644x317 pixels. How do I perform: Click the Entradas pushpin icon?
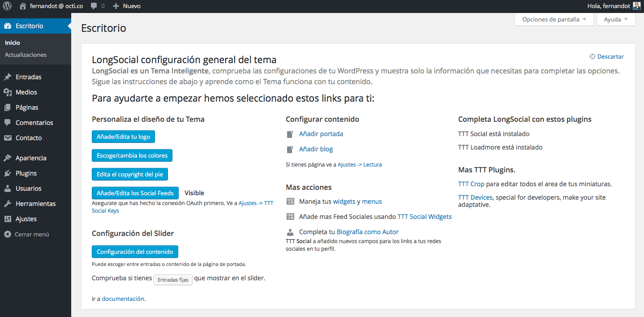[8, 77]
